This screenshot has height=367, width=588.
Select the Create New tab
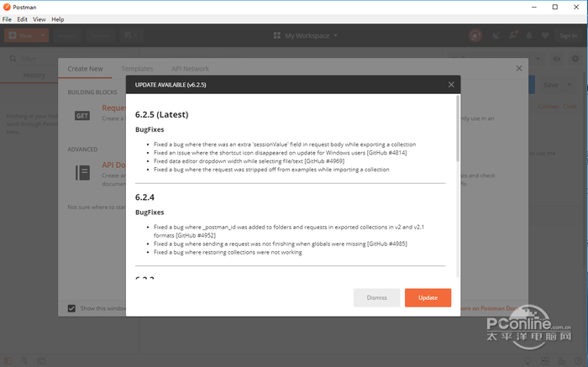pos(85,69)
